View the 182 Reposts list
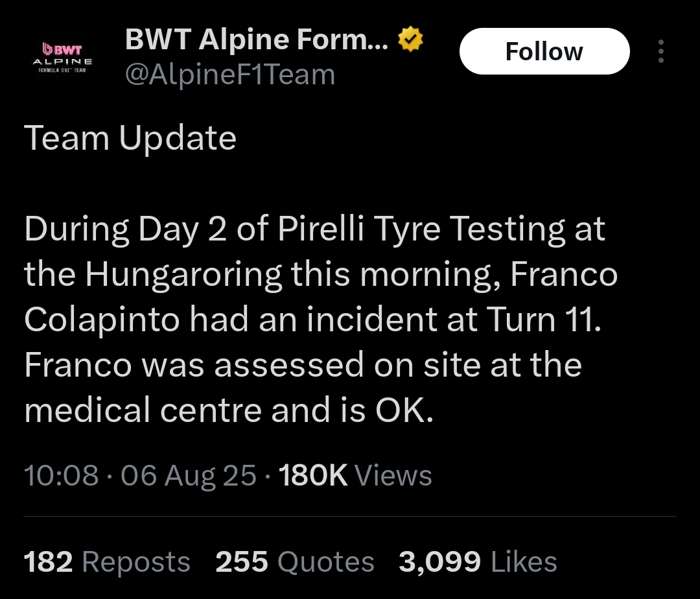This screenshot has width=700, height=599. [107, 562]
